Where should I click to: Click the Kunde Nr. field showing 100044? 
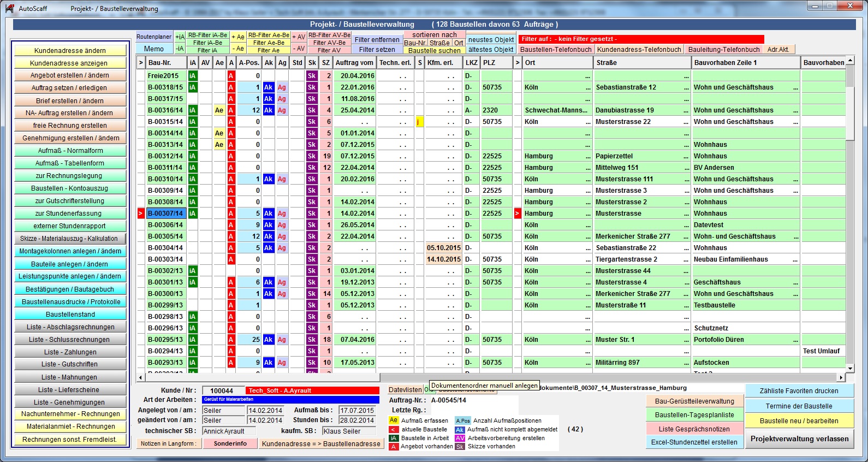click(222, 390)
